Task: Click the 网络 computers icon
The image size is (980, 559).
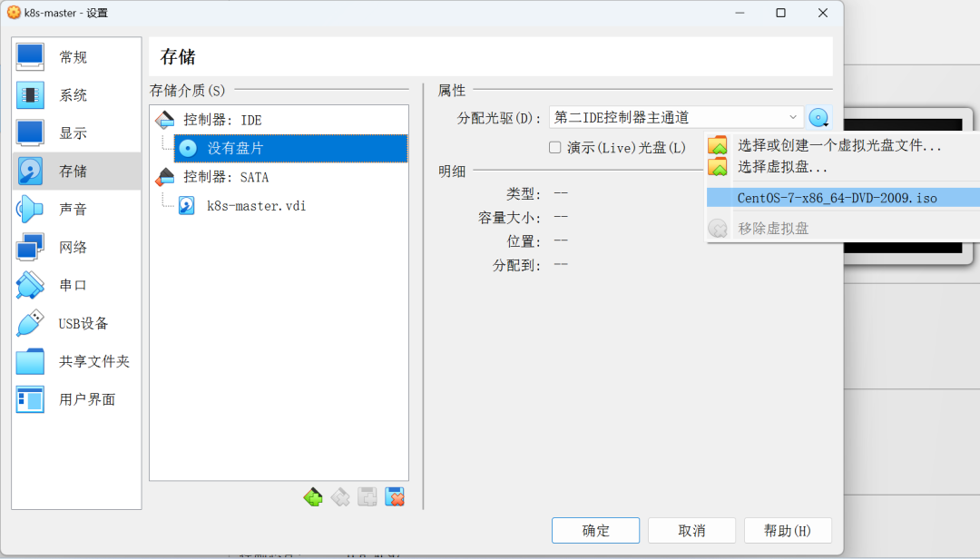Action: 30,247
